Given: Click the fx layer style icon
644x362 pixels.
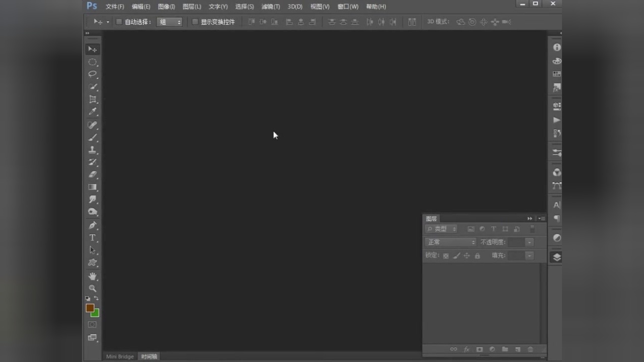Looking at the screenshot, I should pos(466,349).
